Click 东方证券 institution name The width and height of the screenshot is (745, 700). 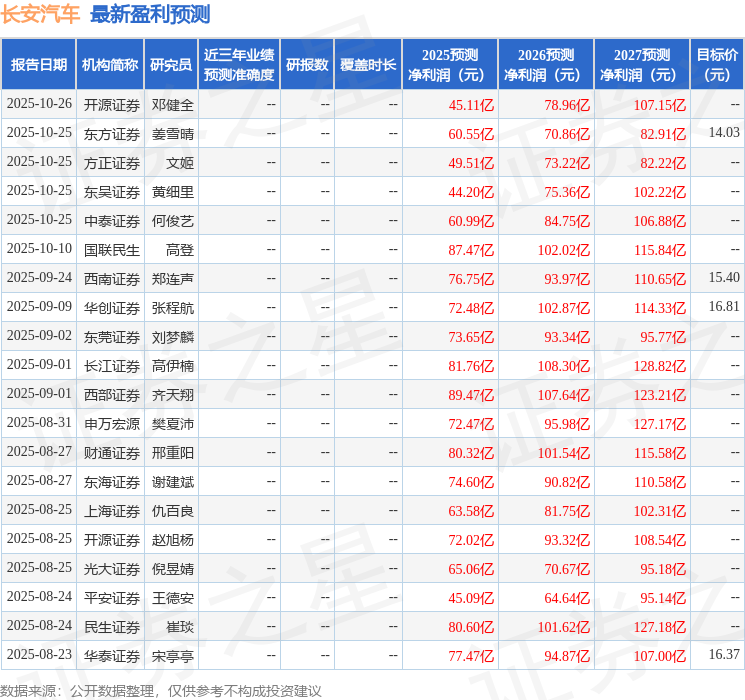[x=112, y=133]
